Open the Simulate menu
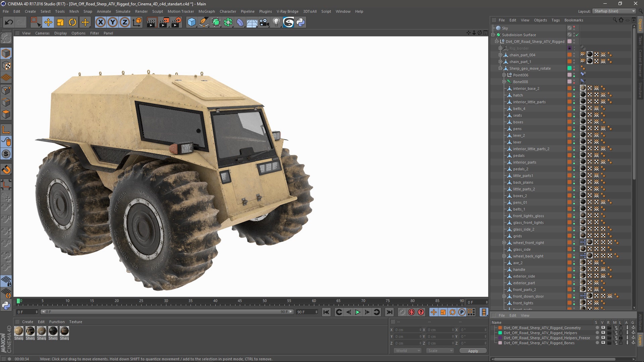 (x=123, y=11)
